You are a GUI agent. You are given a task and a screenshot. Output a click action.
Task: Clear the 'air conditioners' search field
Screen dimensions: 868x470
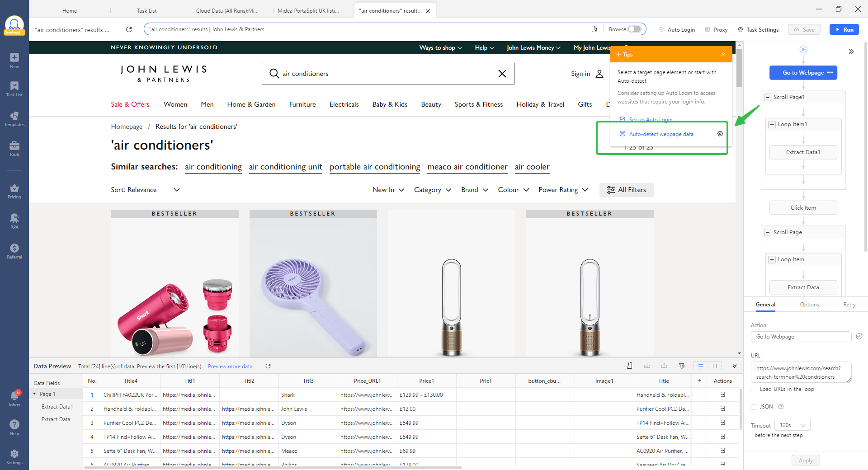(x=502, y=74)
